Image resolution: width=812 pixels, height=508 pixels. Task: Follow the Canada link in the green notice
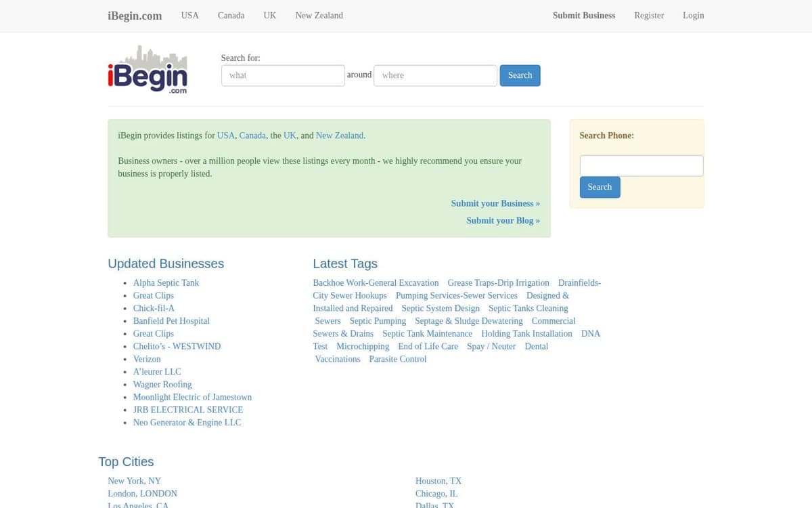pos(252,135)
